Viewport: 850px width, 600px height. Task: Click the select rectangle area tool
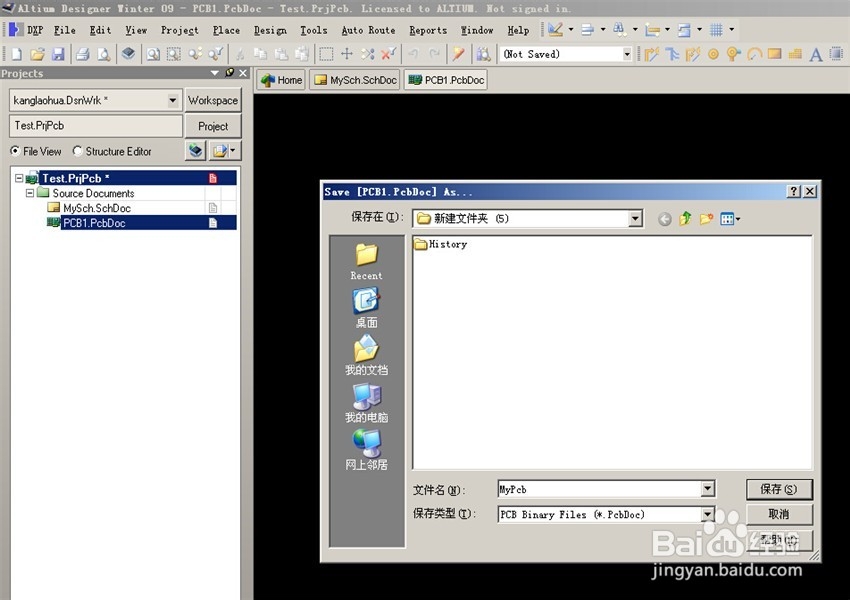point(326,54)
